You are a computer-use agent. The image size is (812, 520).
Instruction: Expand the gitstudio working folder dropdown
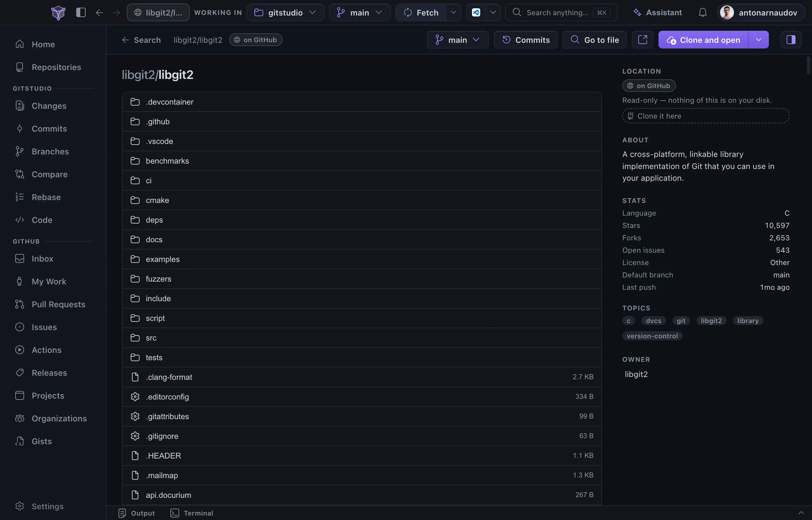click(285, 12)
